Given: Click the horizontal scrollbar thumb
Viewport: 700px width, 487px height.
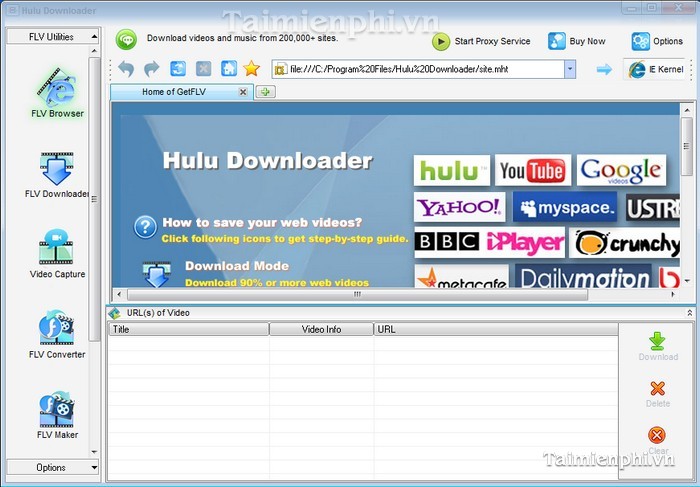Looking at the screenshot, I should (x=357, y=294).
